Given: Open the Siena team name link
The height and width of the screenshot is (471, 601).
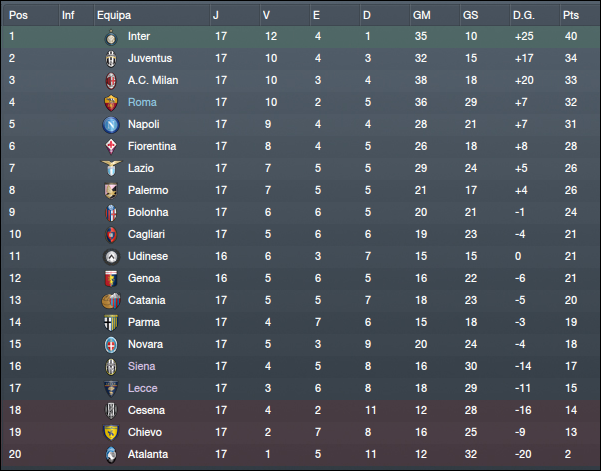Looking at the screenshot, I should point(142,367).
